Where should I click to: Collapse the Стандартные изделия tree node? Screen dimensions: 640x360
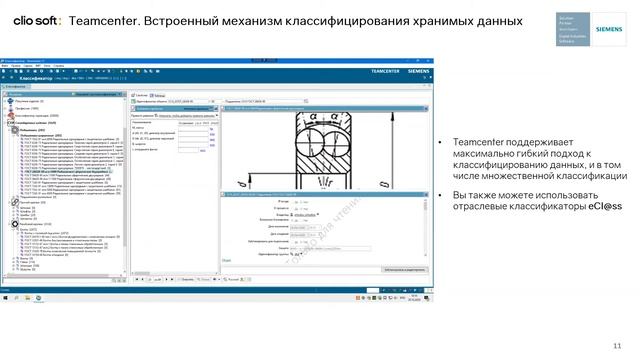(x=5, y=123)
